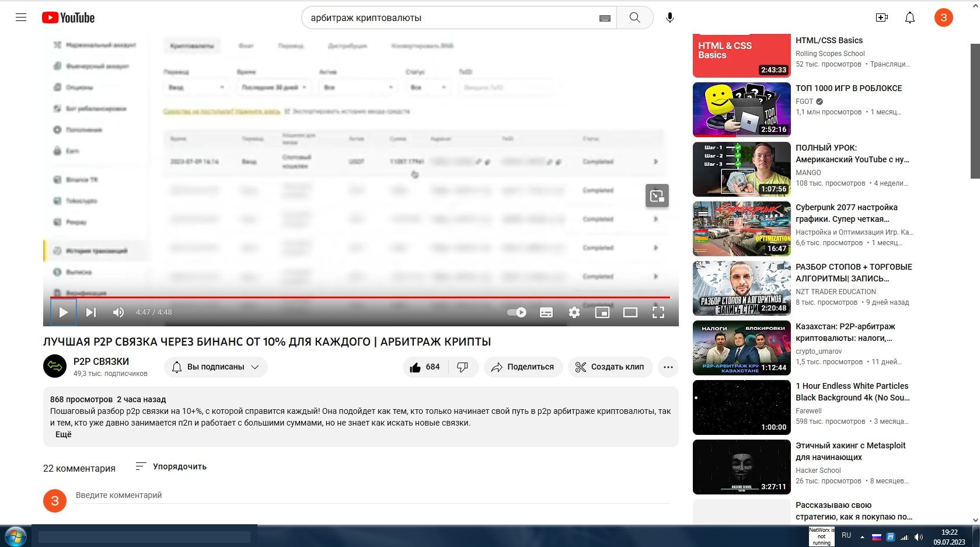Open the on-screen keyboard in search box
This screenshot has width=980, height=547.
[605, 18]
